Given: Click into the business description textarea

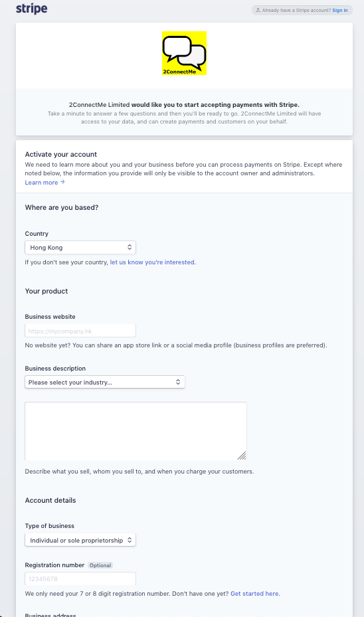Looking at the screenshot, I should (x=136, y=431).
